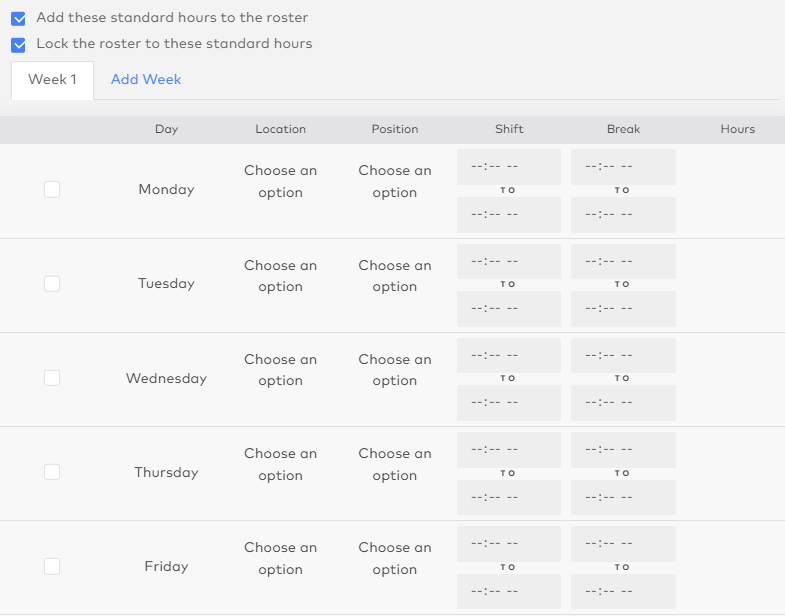Tick the Monday row checkbox
The height and width of the screenshot is (616, 785).
click(52, 189)
